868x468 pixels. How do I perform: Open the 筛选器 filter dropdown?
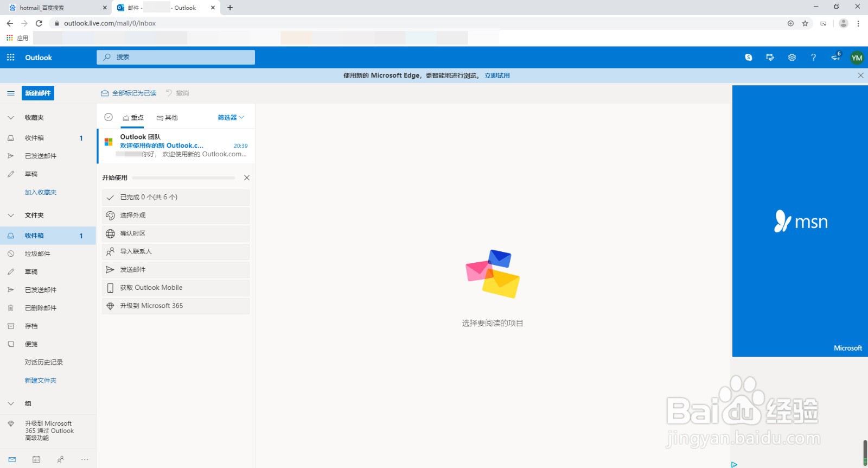tap(231, 117)
